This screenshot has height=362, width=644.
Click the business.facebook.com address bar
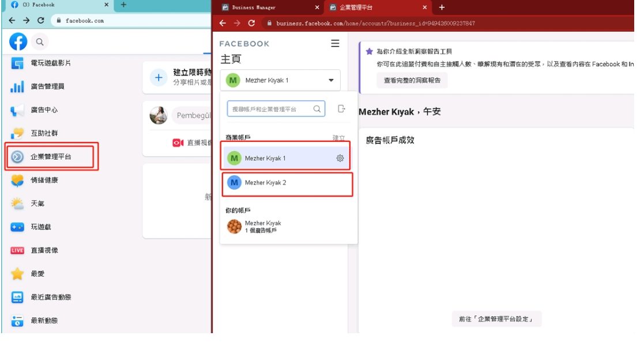(447, 24)
